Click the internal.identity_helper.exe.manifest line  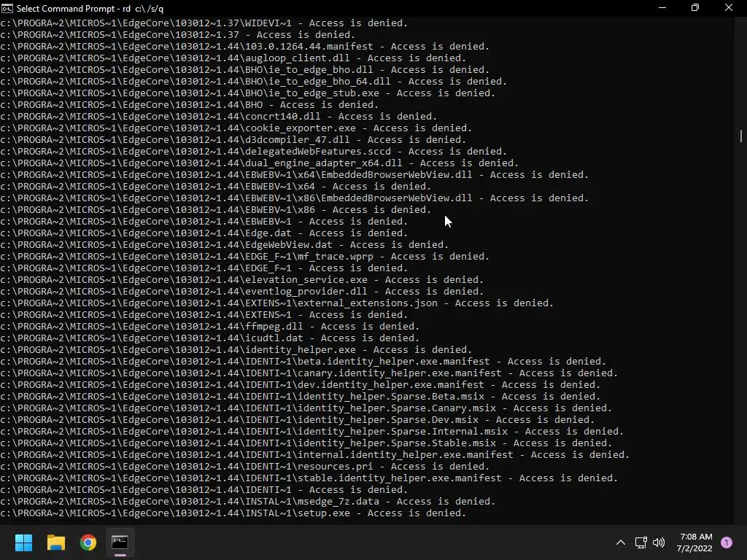click(x=315, y=455)
